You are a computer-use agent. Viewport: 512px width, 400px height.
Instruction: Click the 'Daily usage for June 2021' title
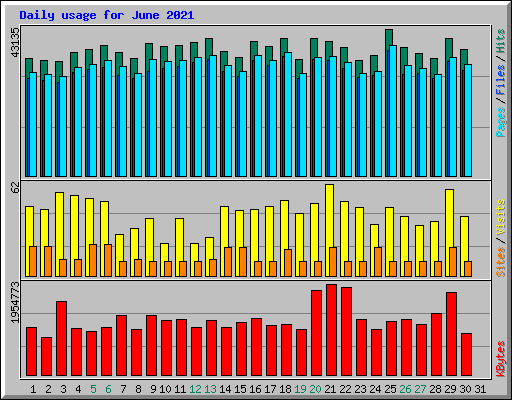[x=106, y=15]
